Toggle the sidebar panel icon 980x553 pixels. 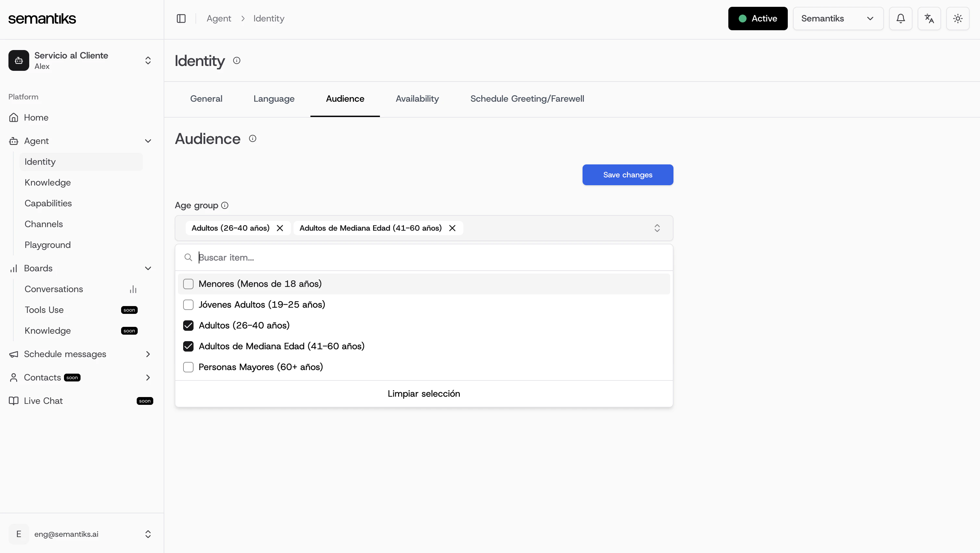[181, 18]
